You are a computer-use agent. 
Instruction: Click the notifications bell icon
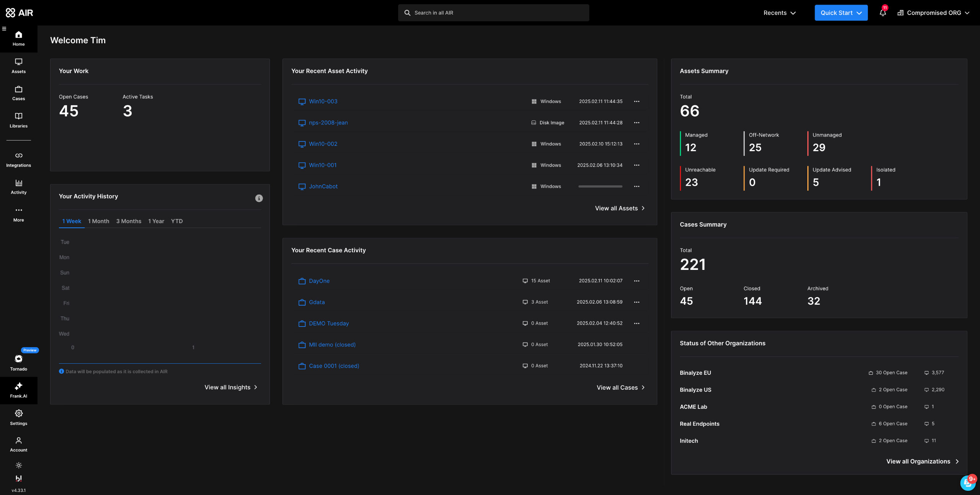(x=882, y=13)
